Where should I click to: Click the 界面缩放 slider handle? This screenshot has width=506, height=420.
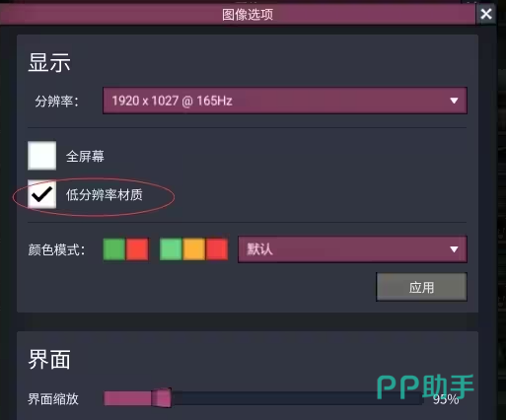tap(161, 398)
